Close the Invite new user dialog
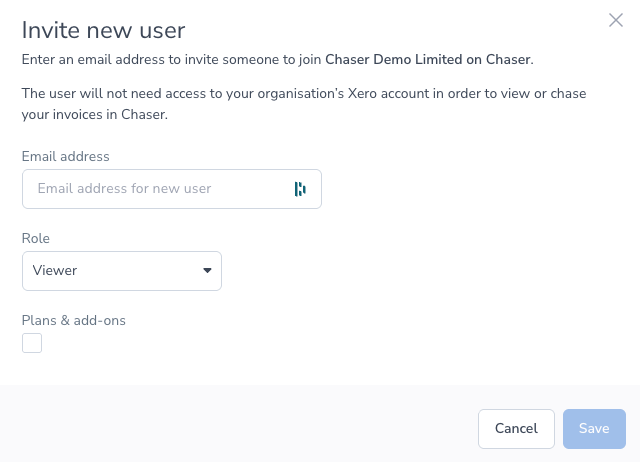Viewport: 640px width, 462px height. coord(616,20)
